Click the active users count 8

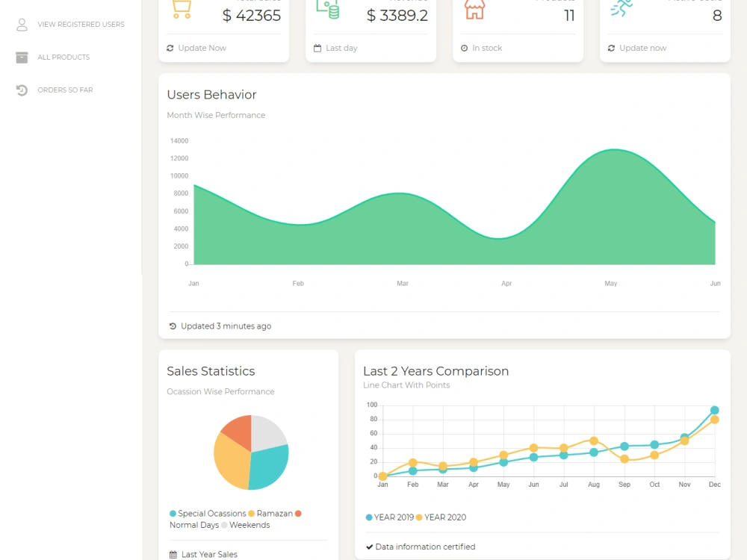pyautogui.click(x=717, y=16)
